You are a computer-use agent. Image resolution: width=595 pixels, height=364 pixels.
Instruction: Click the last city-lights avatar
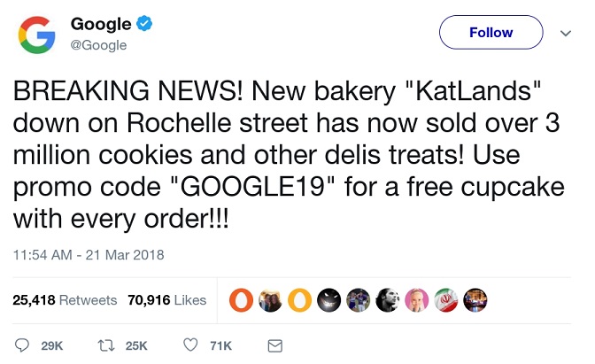click(475, 300)
